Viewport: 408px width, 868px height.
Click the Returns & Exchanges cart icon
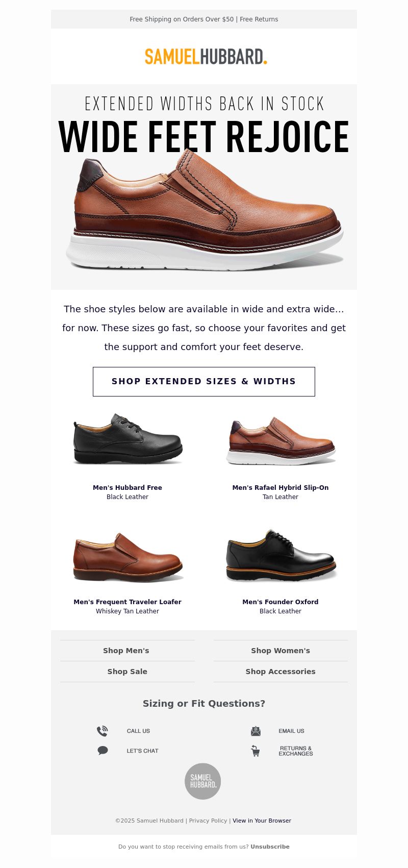tap(256, 751)
